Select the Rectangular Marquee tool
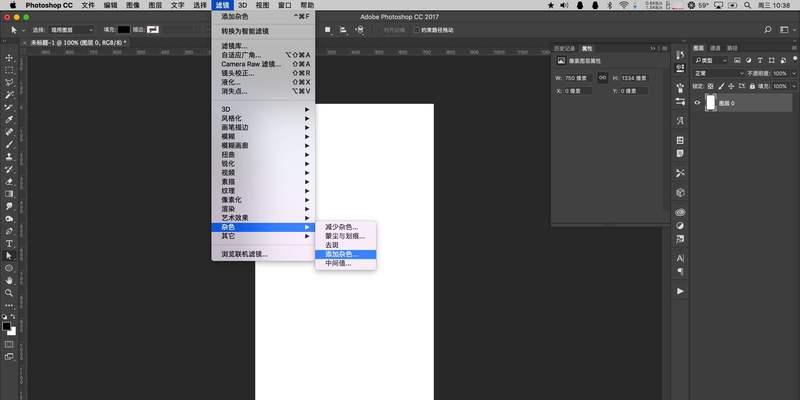Screen dimensions: 800x400 point(9,70)
